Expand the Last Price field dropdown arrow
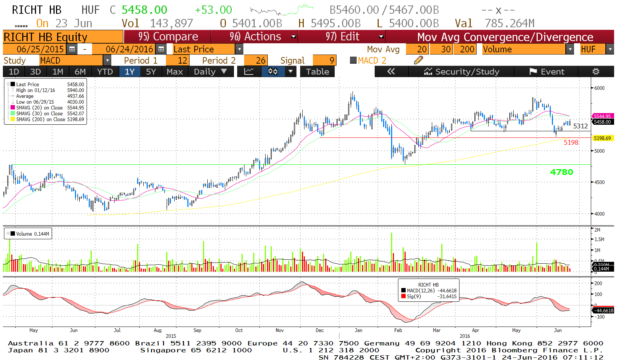The width and height of the screenshot is (617, 364). coord(239,49)
